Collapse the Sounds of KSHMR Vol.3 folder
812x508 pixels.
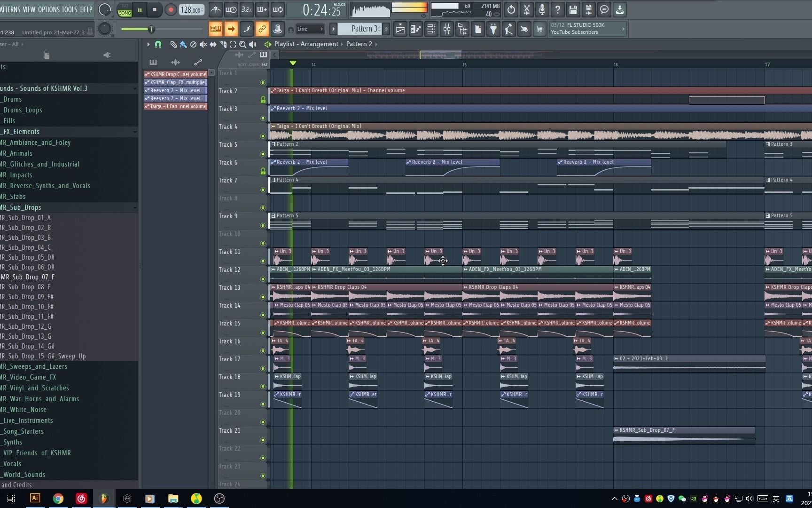135,88
